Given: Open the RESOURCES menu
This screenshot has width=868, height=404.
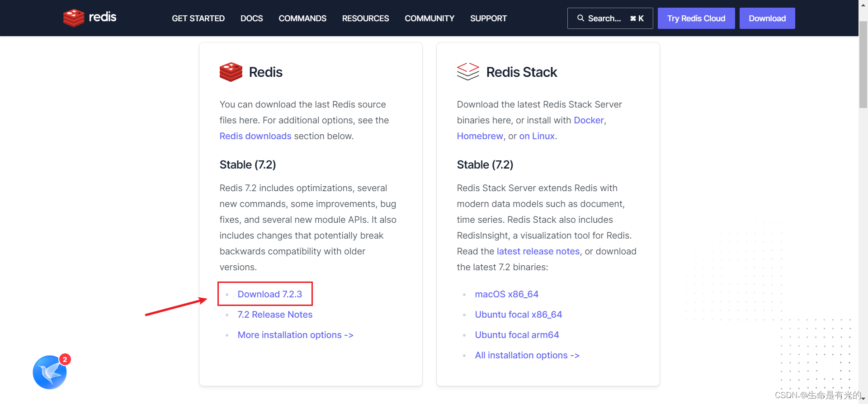Looking at the screenshot, I should pyautogui.click(x=365, y=19).
